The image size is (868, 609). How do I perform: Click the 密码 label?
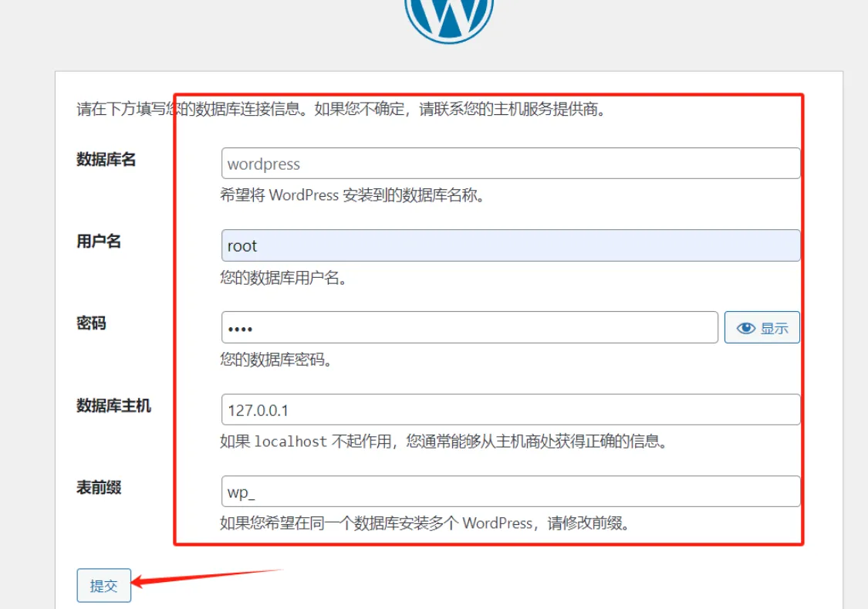[x=91, y=323]
